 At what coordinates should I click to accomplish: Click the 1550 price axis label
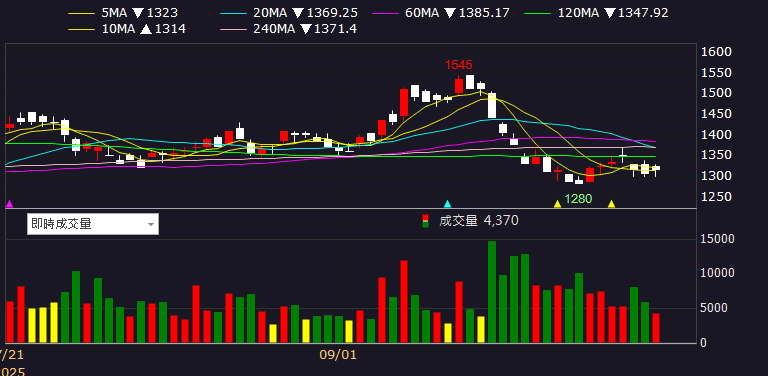pos(716,73)
